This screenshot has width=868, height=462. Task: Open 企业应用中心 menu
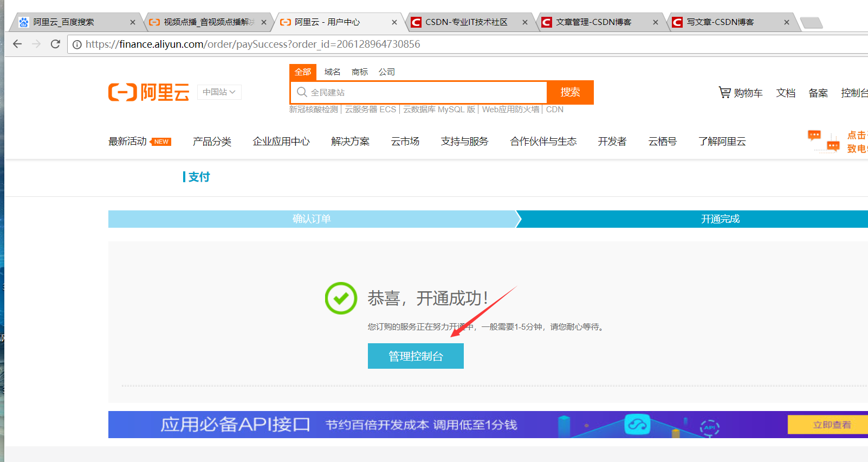click(281, 142)
